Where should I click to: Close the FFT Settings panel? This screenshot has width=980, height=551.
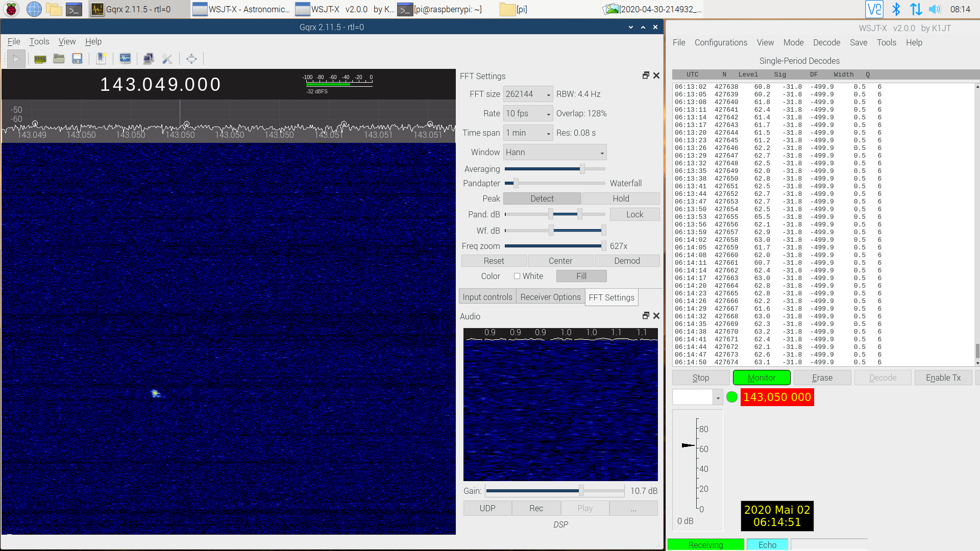[x=656, y=76]
